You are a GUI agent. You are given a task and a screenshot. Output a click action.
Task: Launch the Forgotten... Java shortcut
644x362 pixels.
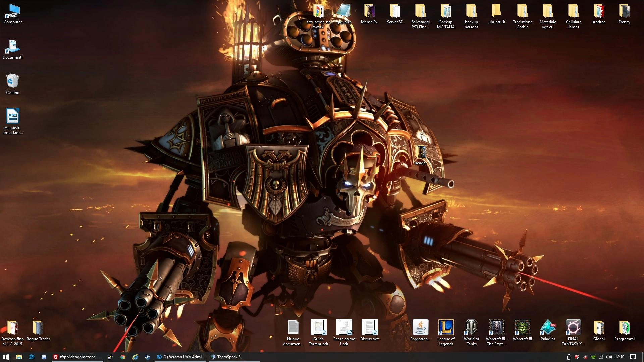point(420,330)
